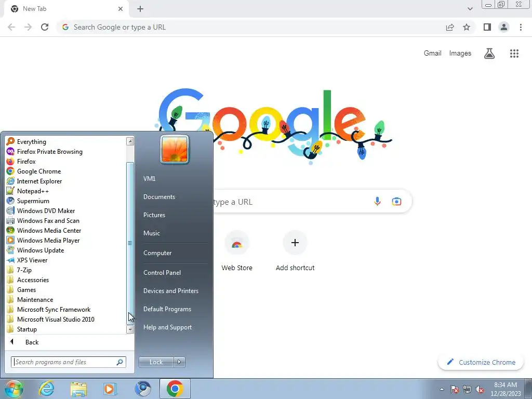Open Internet Explorer in programs list
Viewport: 532px width, 399px height.
34,181
